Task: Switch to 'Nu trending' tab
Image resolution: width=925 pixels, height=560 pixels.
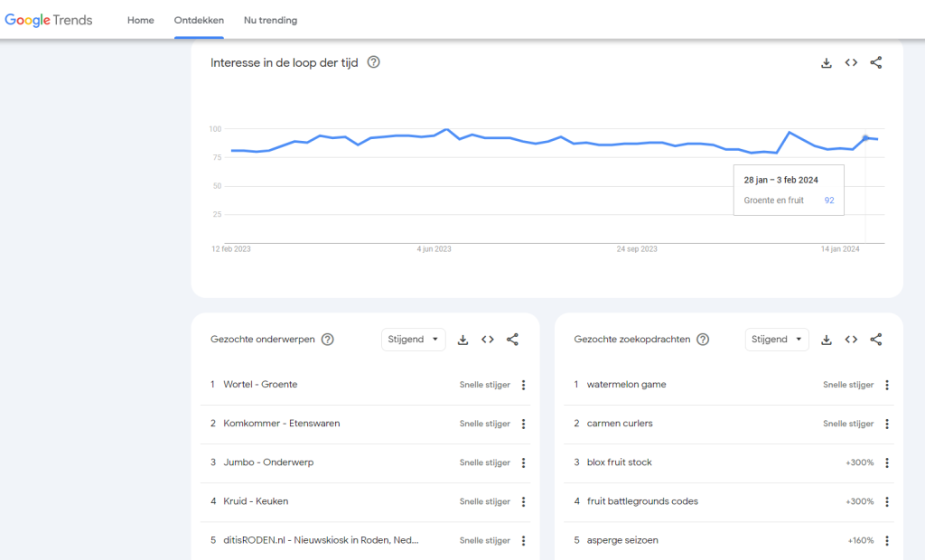Action: point(270,20)
